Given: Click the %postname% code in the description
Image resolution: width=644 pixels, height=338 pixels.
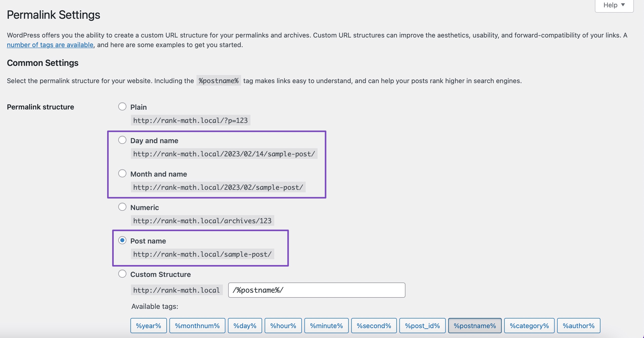Looking at the screenshot, I should pos(218,81).
